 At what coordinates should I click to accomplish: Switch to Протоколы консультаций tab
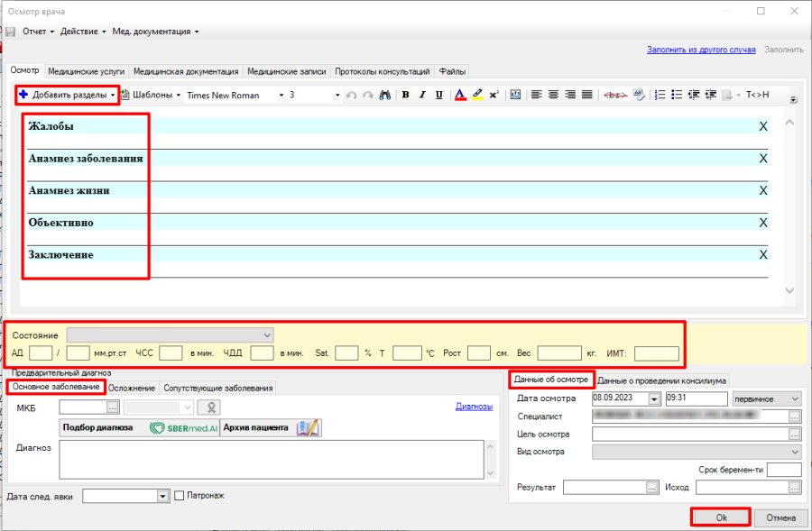(383, 71)
